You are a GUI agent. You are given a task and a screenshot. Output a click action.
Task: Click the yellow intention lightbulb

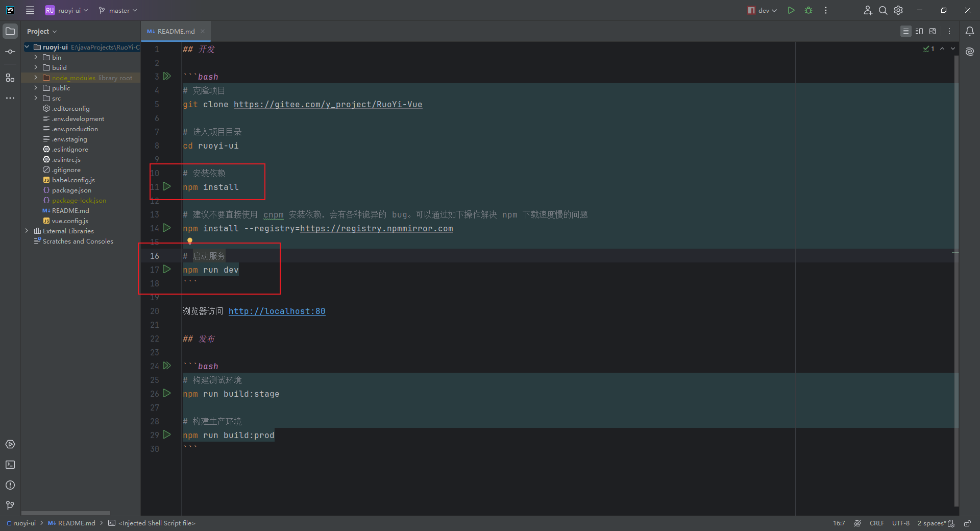[x=190, y=241]
